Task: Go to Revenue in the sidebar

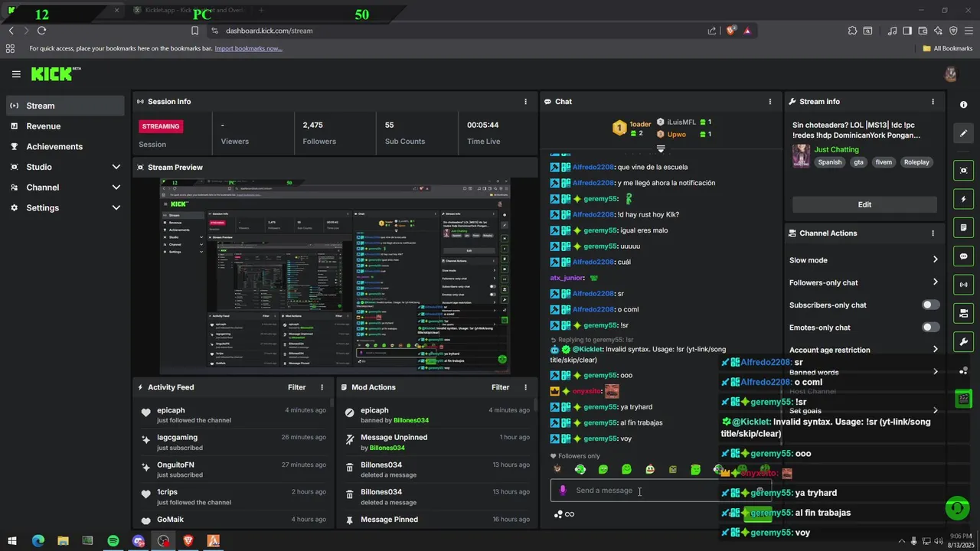Action: click(x=65, y=126)
